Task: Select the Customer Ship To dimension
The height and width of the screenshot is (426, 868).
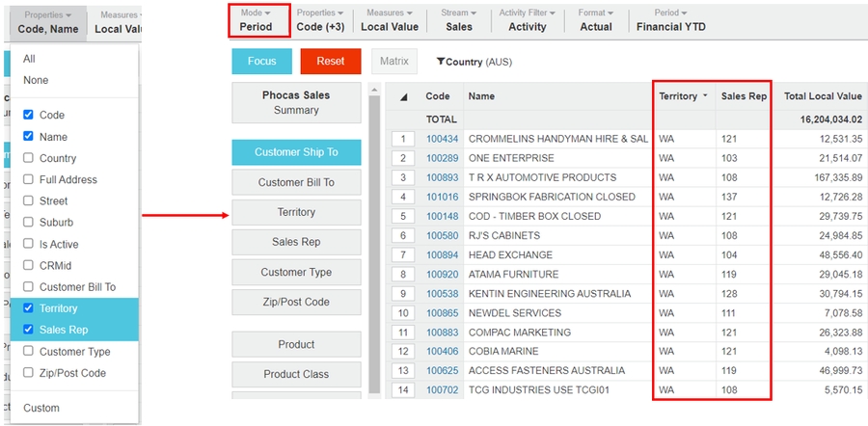Action: coord(296,152)
